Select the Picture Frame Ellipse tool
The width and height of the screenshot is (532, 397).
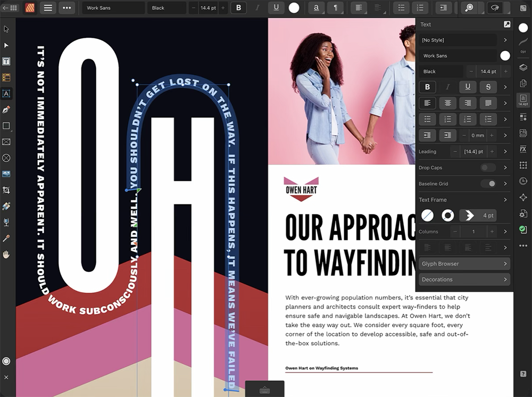pyautogui.click(x=6, y=158)
